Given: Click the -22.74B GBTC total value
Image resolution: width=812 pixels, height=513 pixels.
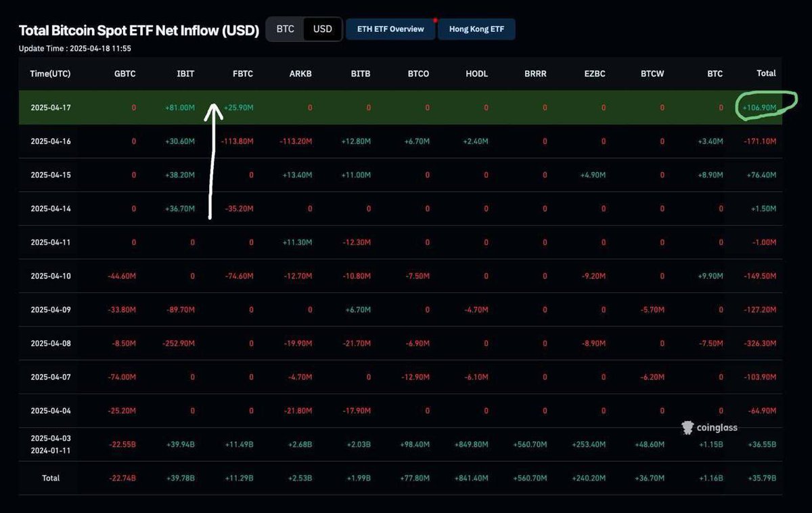Looking at the screenshot, I should (x=122, y=478).
